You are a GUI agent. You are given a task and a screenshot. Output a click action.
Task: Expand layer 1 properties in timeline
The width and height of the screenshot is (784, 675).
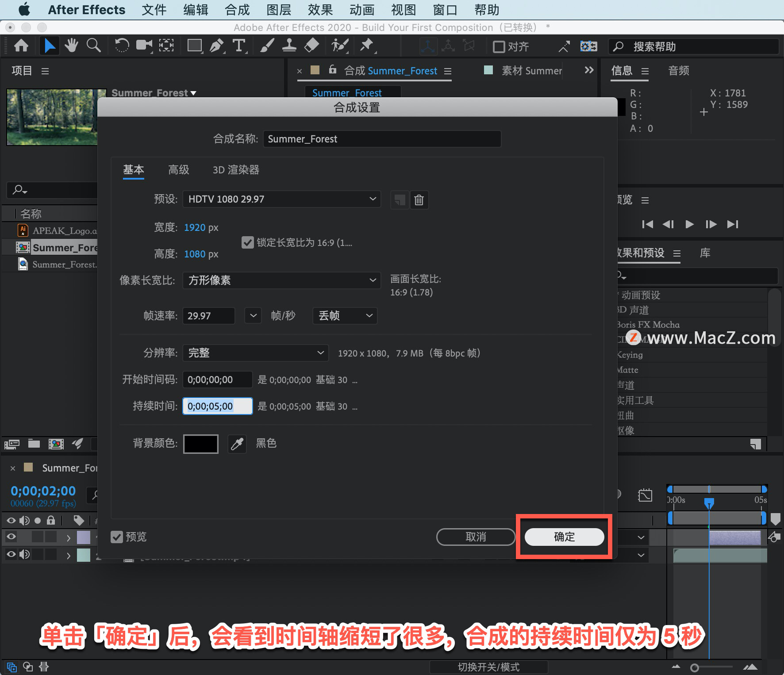coord(69,537)
